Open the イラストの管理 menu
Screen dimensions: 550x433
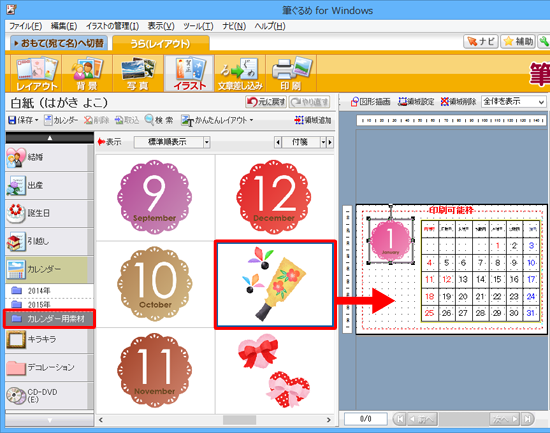coord(112,26)
